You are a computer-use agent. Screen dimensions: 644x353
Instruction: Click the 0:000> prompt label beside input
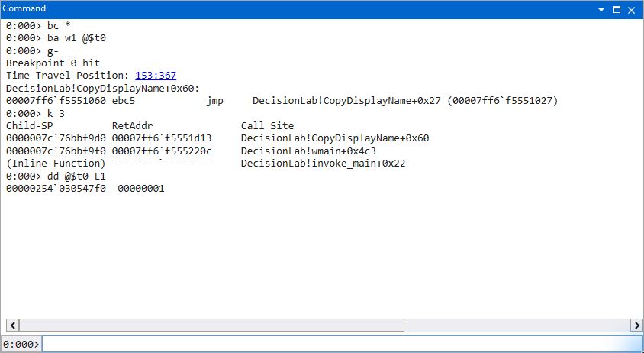21,344
